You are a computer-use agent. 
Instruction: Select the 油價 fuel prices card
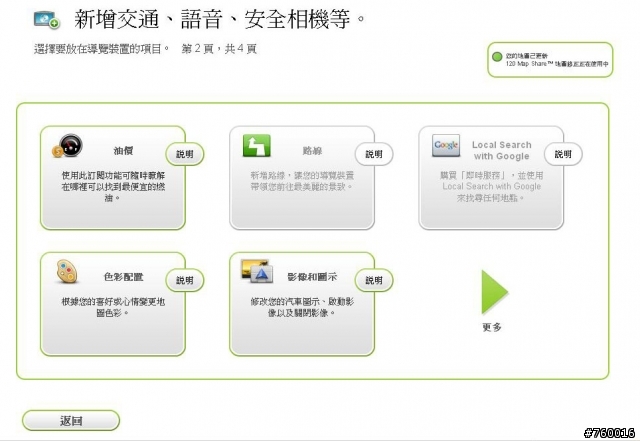coord(113,178)
